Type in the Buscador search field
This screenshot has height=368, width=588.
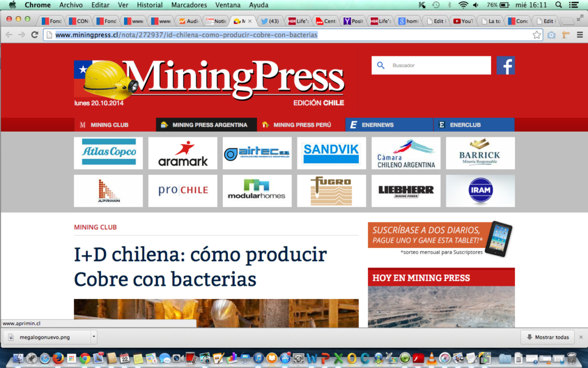point(436,66)
